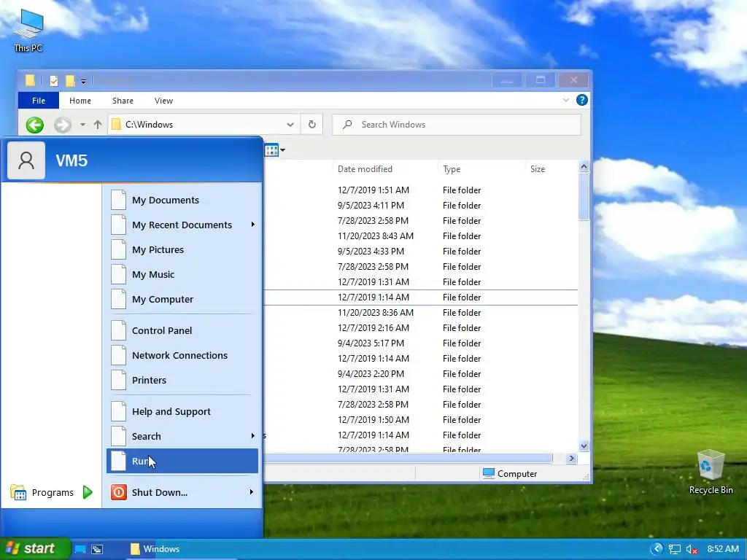Click the VM5 user name in start menu

[71, 160]
